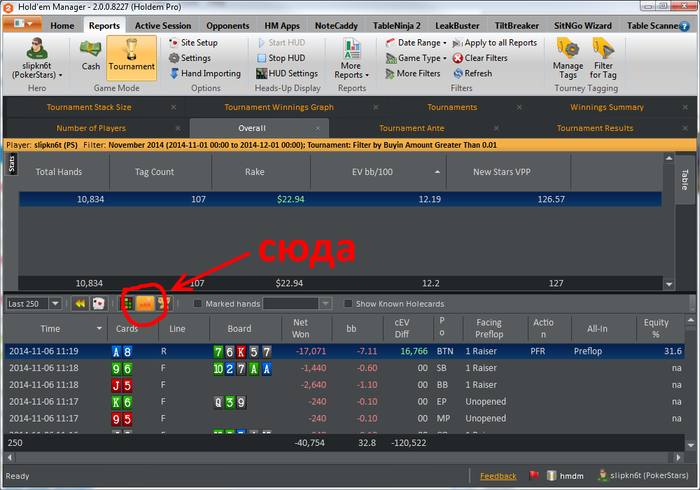Open Settings gear option
Screen dimensions: 700x490
(x=190, y=58)
